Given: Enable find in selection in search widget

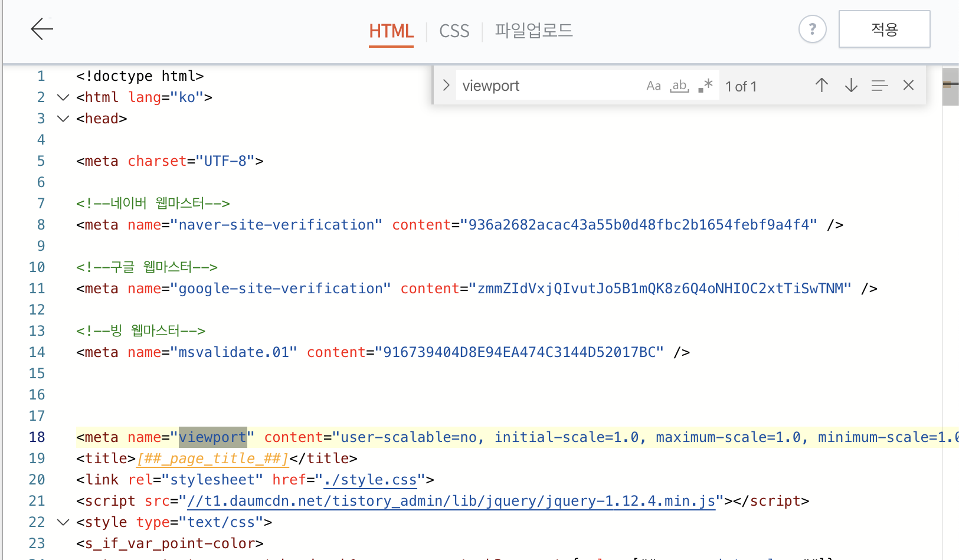Looking at the screenshot, I should point(879,86).
